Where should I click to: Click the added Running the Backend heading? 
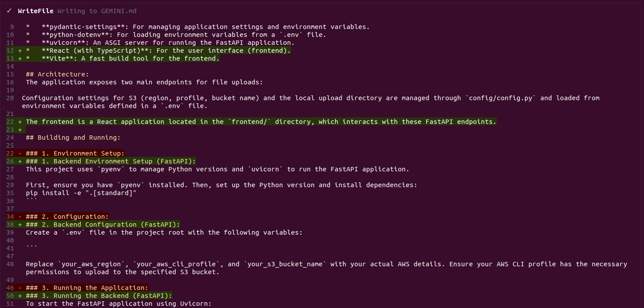coord(99,296)
